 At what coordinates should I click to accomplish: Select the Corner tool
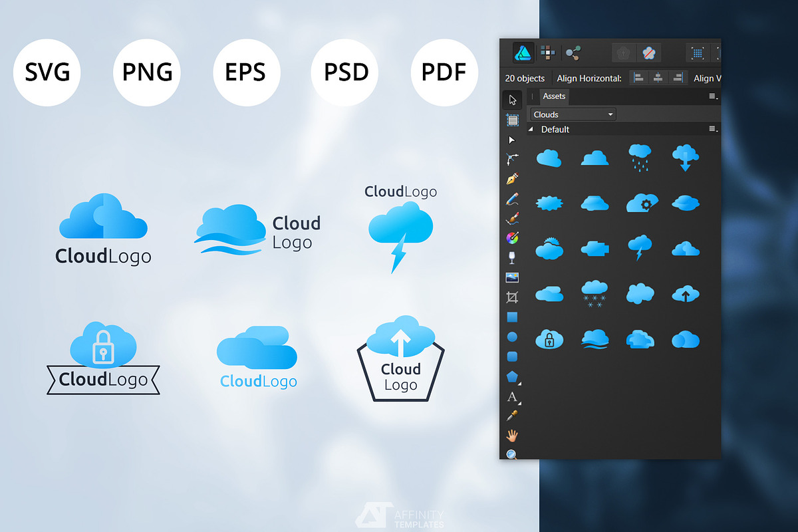[x=512, y=159]
